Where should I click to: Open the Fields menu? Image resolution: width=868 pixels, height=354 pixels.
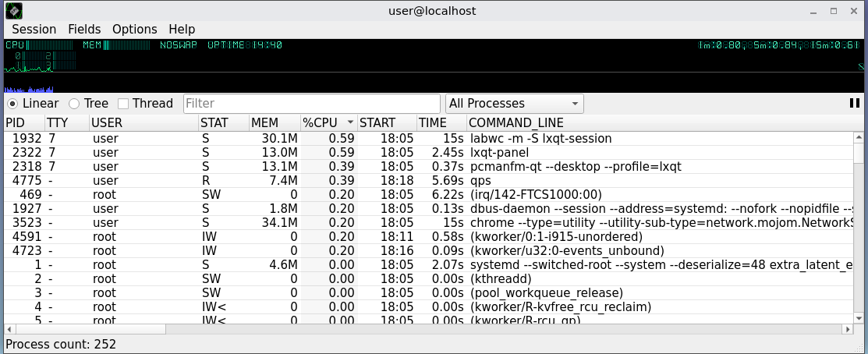(84, 29)
